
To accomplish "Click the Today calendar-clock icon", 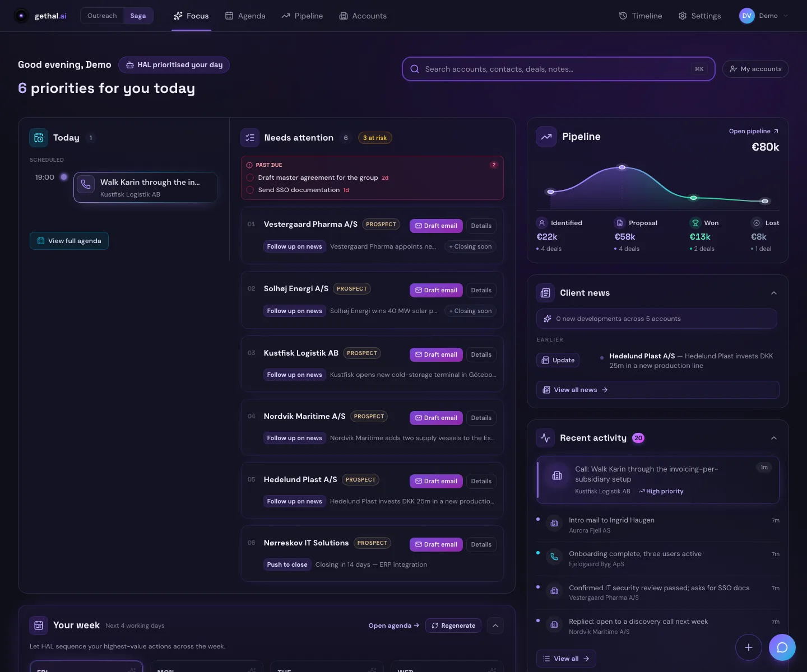I will (x=39, y=138).
